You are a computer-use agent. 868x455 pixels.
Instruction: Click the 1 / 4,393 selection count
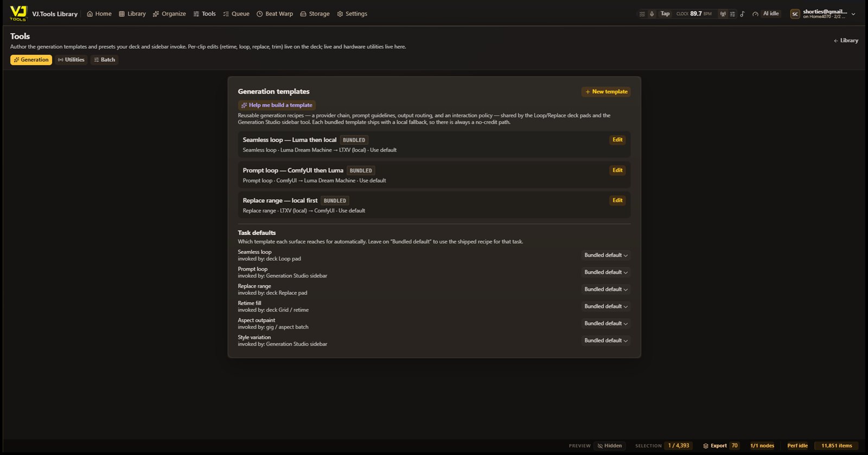tap(679, 446)
